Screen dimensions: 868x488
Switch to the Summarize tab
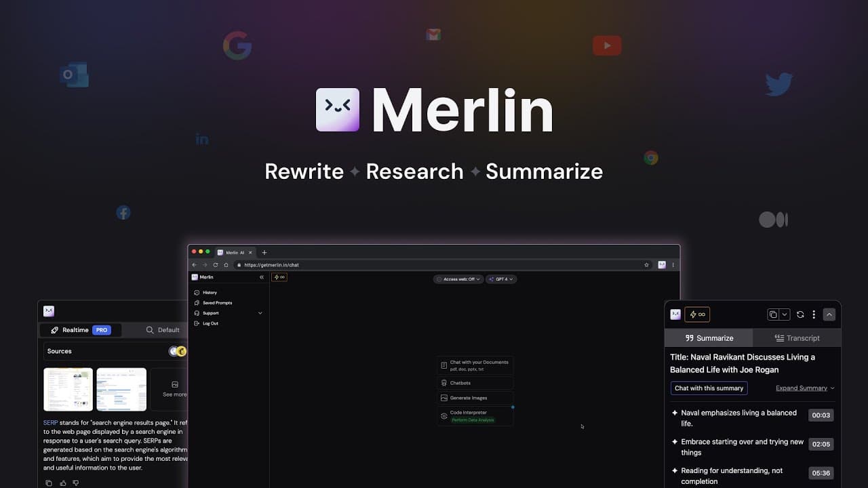click(x=709, y=338)
